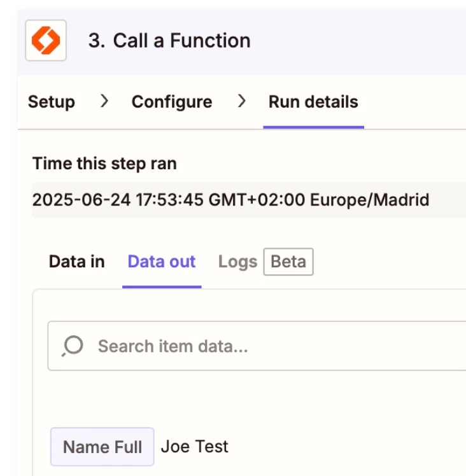Click the Time this step ran heading
This screenshot has width=466, height=476.
tap(104, 164)
